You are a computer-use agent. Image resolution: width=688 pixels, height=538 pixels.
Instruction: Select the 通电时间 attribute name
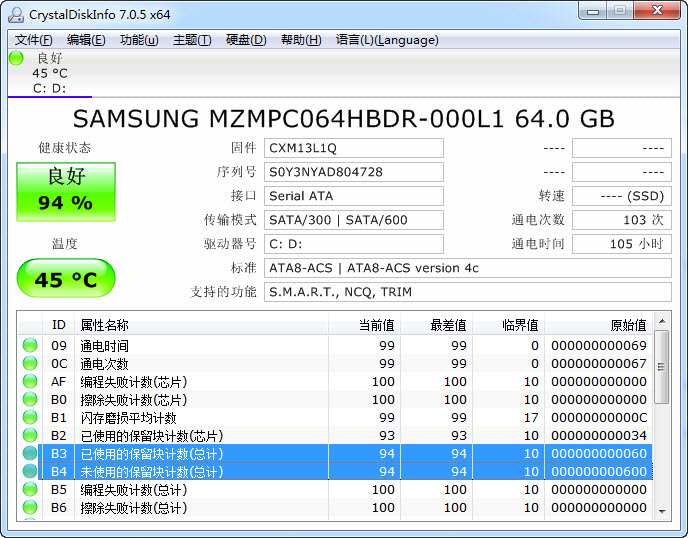click(x=104, y=346)
